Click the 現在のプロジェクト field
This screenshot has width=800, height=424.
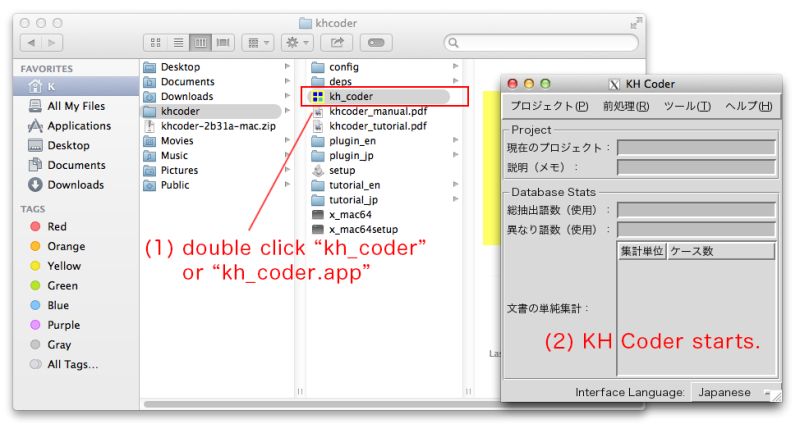(696, 148)
